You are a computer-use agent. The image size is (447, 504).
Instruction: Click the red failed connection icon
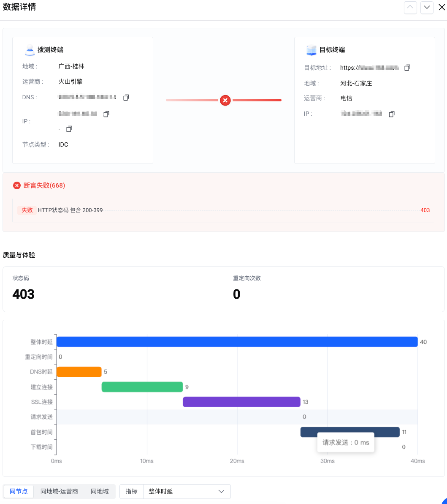(225, 100)
